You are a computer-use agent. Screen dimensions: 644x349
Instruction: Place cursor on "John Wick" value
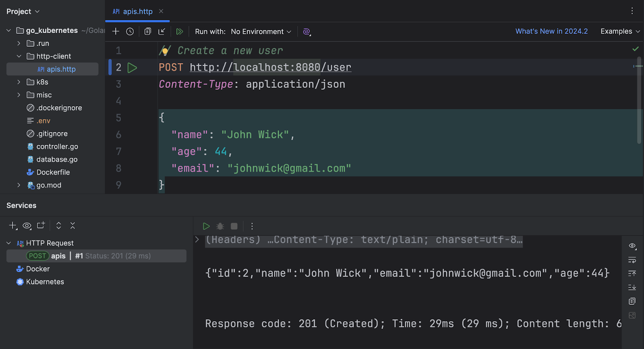coord(255,134)
